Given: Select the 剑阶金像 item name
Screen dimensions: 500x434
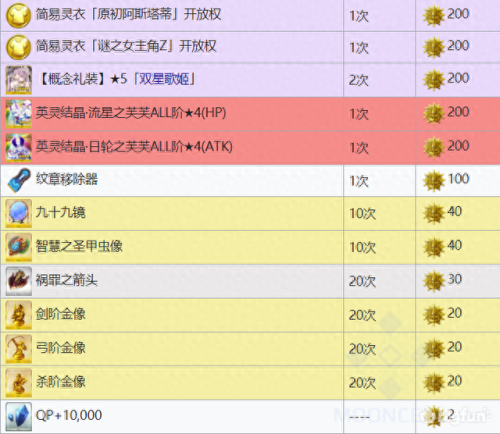Looking at the screenshot, I should click(61, 314).
